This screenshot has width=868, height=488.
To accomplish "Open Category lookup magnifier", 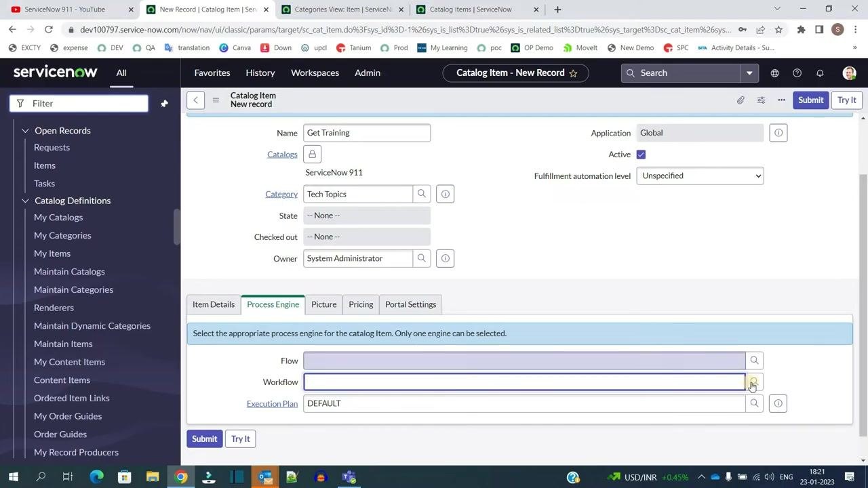I will [x=422, y=194].
